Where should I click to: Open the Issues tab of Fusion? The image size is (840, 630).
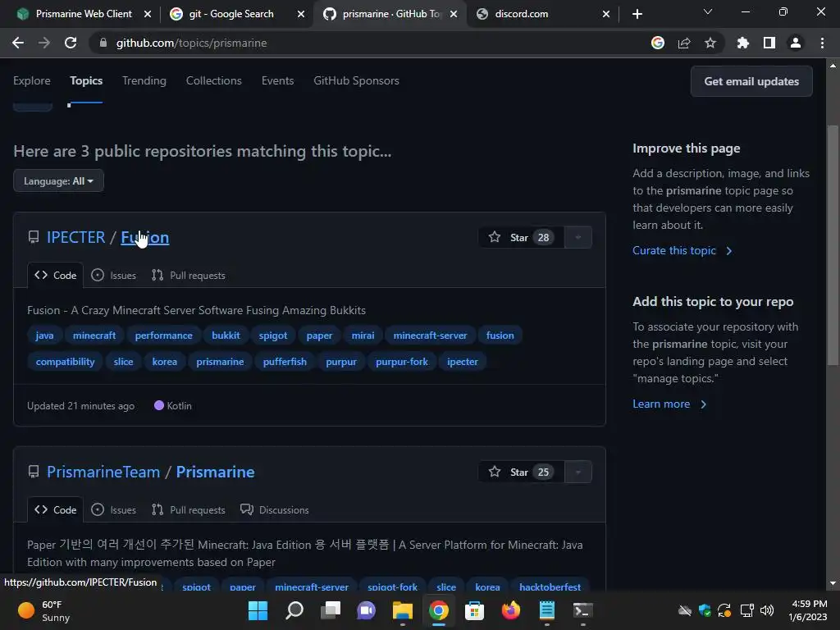point(113,276)
